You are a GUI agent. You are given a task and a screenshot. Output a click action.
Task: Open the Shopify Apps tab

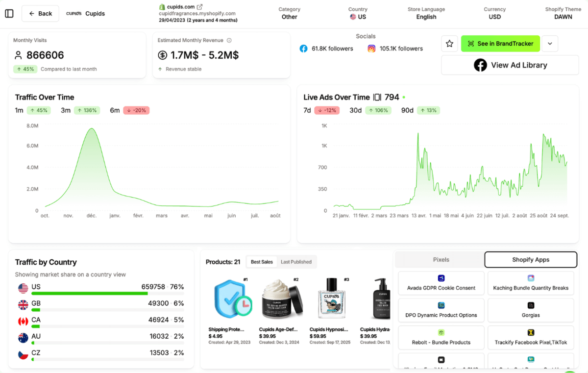tap(531, 260)
